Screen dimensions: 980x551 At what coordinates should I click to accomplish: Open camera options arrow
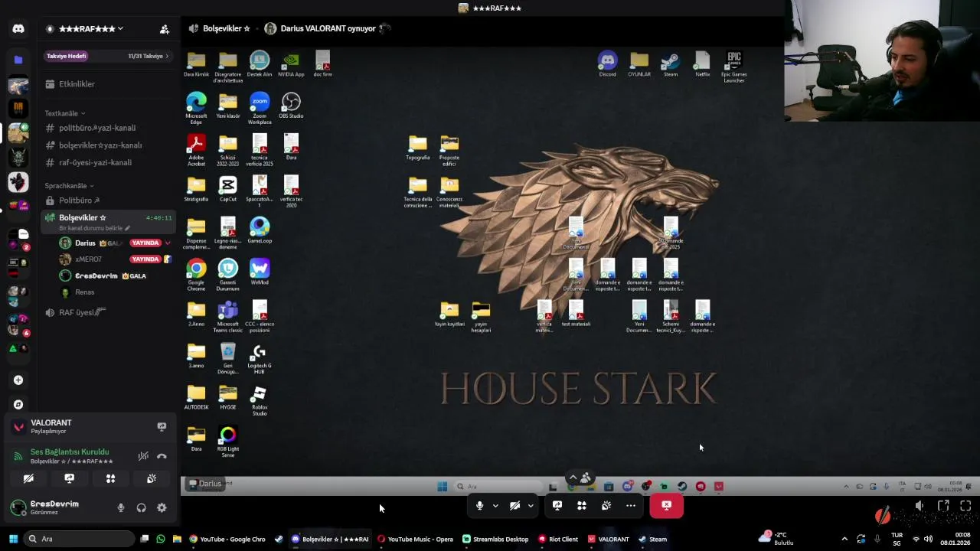531,506
